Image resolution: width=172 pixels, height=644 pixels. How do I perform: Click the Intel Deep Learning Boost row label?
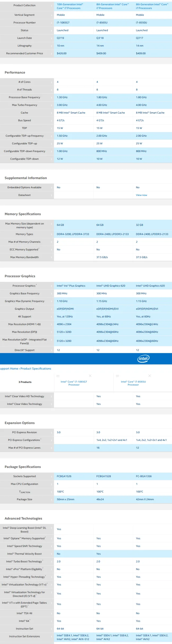[x=24, y=530]
